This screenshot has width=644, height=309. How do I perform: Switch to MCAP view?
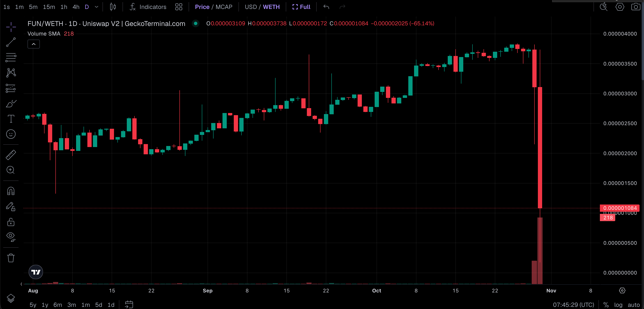coord(224,7)
